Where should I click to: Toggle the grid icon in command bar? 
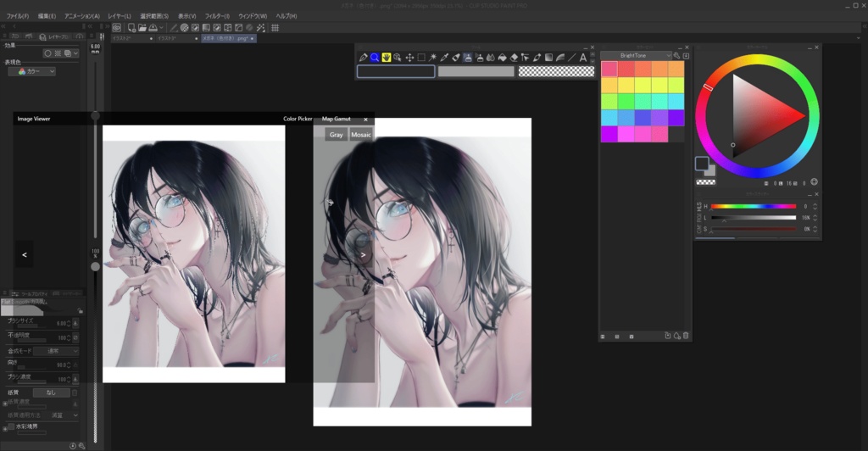click(x=275, y=28)
